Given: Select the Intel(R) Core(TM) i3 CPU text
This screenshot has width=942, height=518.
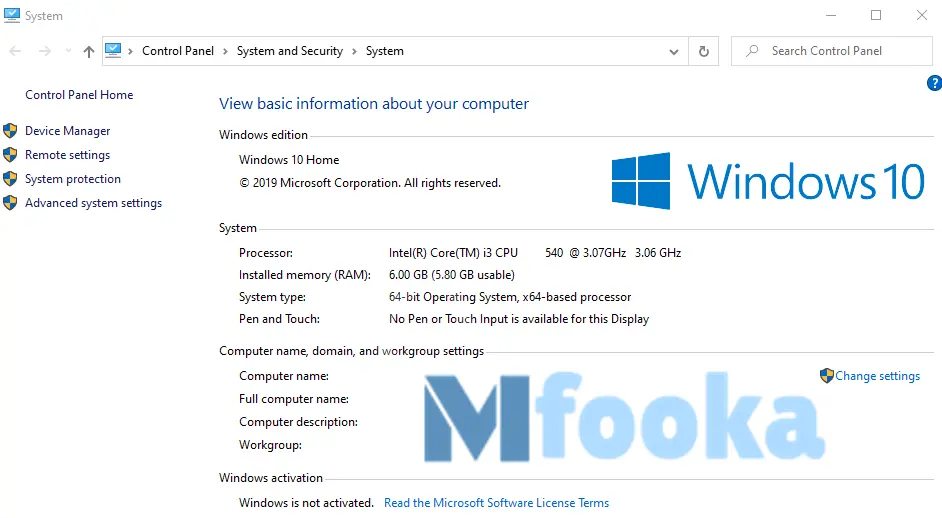Looking at the screenshot, I should coord(453,253).
